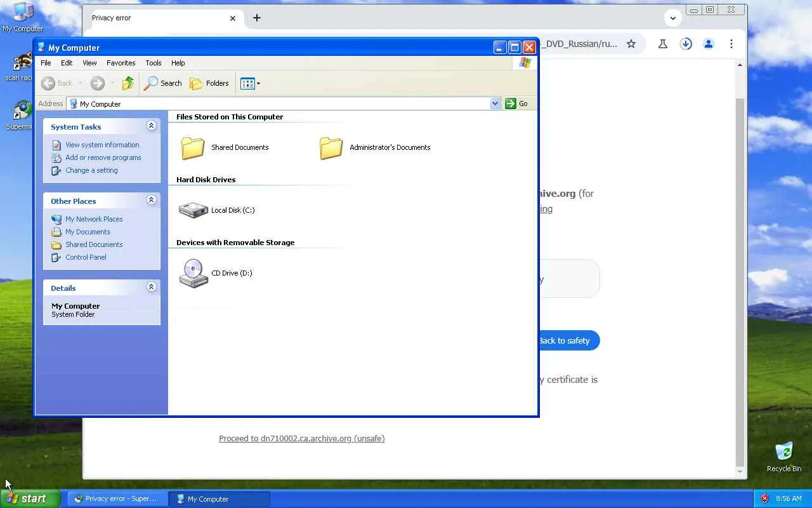
Task: Open Control Panel link
Action: pyautogui.click(x=86, y=257)
